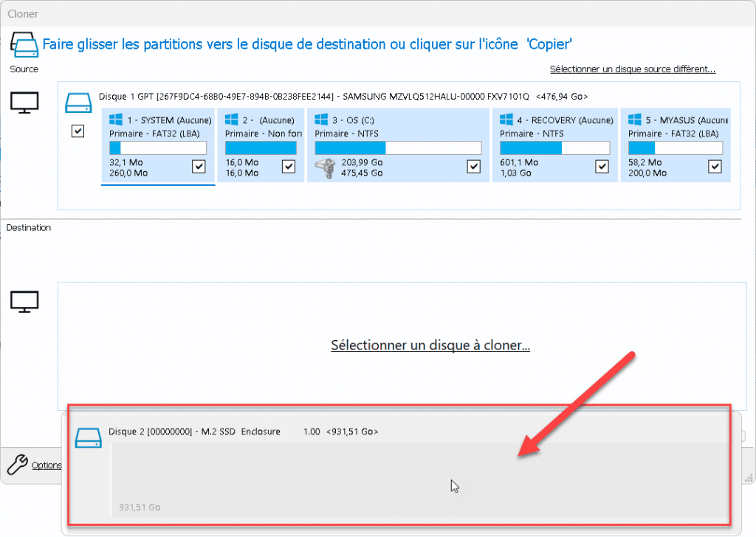
Task: Toggle the whole Disque 1 selection checkbox
Action: (78, 131)
